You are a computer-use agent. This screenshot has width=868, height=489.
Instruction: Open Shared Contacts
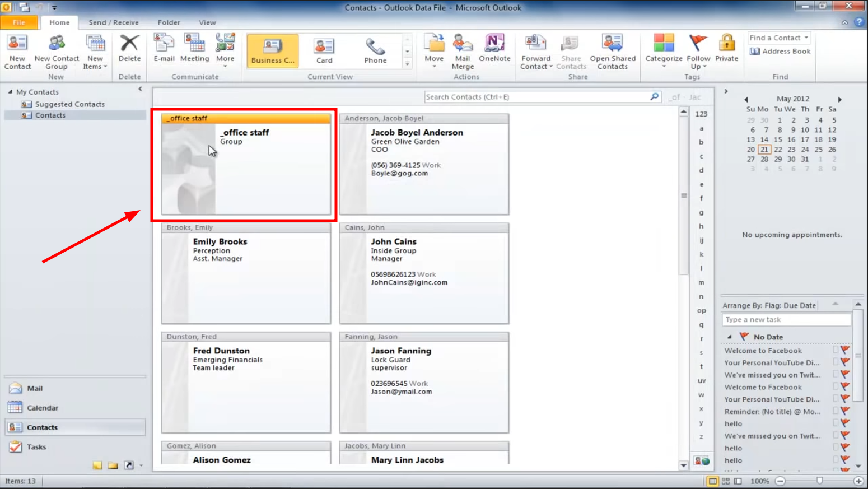click(x=613, y=52)
